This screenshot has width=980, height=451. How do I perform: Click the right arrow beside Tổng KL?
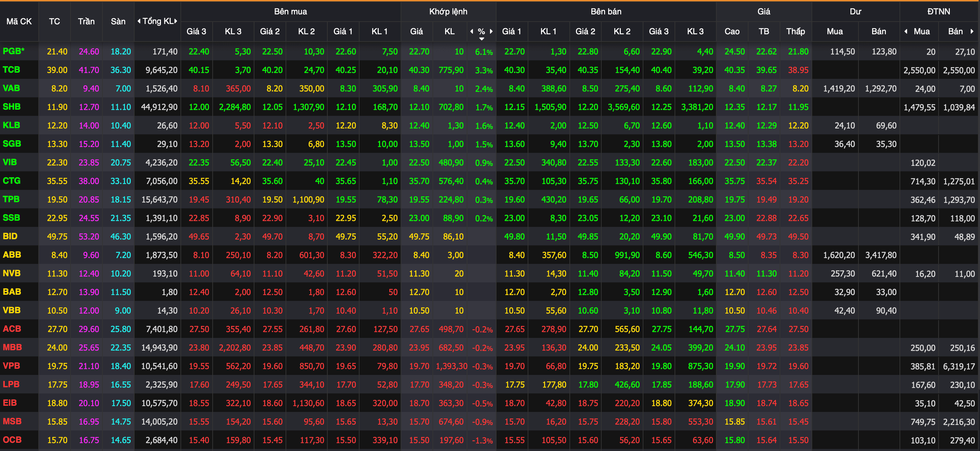coord(176,21)
